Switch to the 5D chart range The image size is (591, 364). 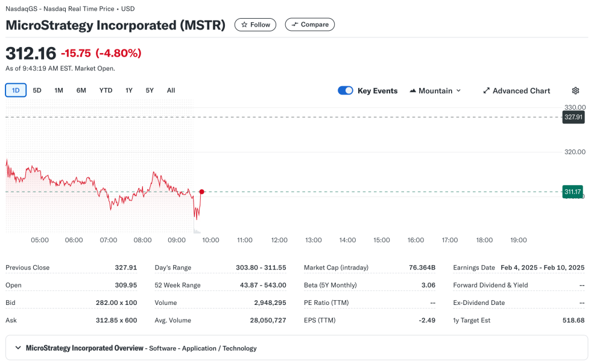click(x=37, y=90)
